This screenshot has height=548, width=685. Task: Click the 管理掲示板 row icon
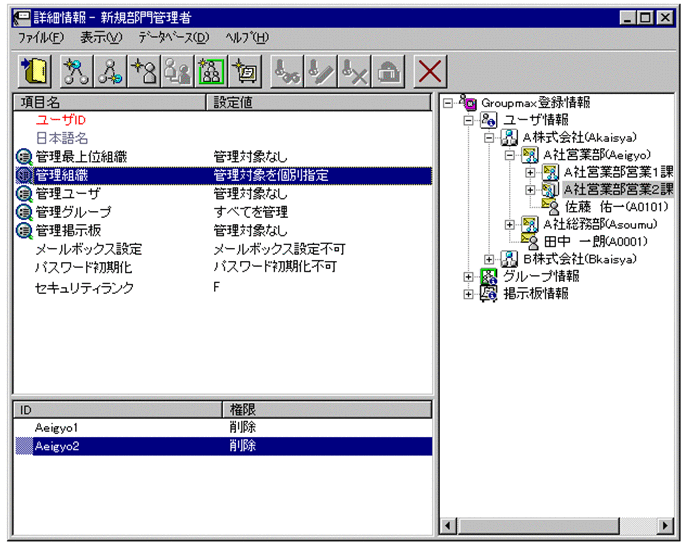coord(24,231)
